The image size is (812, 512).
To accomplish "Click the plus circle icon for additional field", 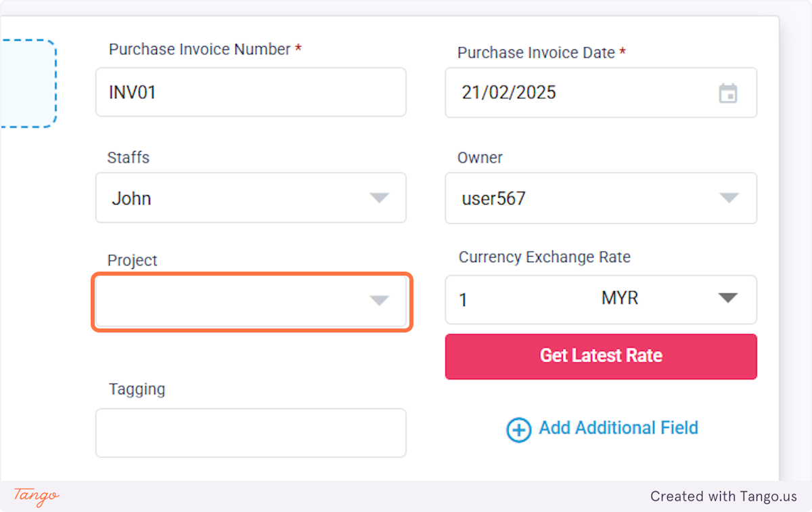I will pyautogui.click(x=519, y=429).
